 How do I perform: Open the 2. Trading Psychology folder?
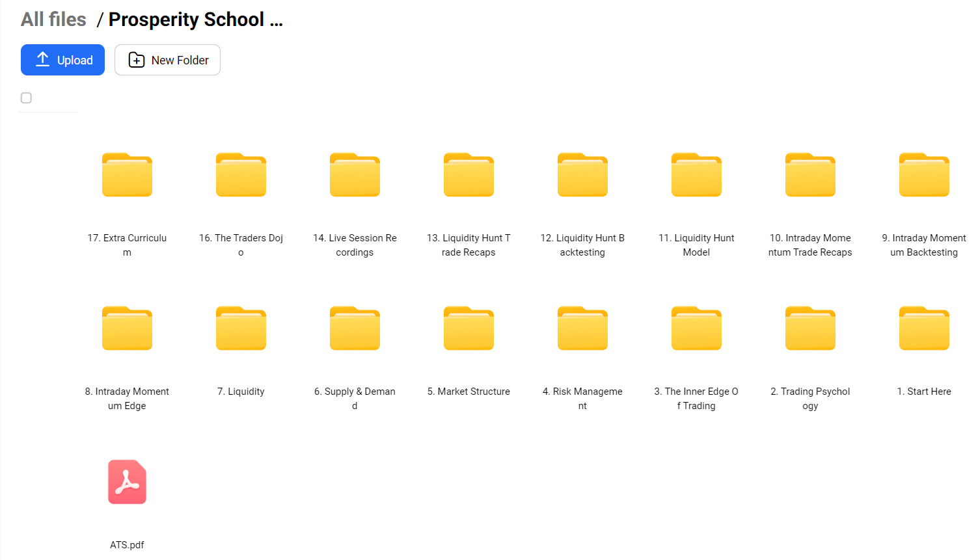point(810,328)
